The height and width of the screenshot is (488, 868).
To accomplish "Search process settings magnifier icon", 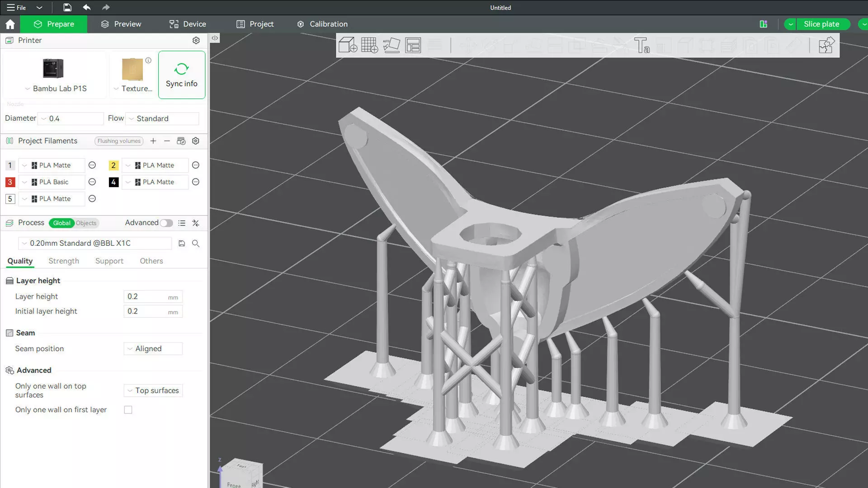I will (196, 244).
